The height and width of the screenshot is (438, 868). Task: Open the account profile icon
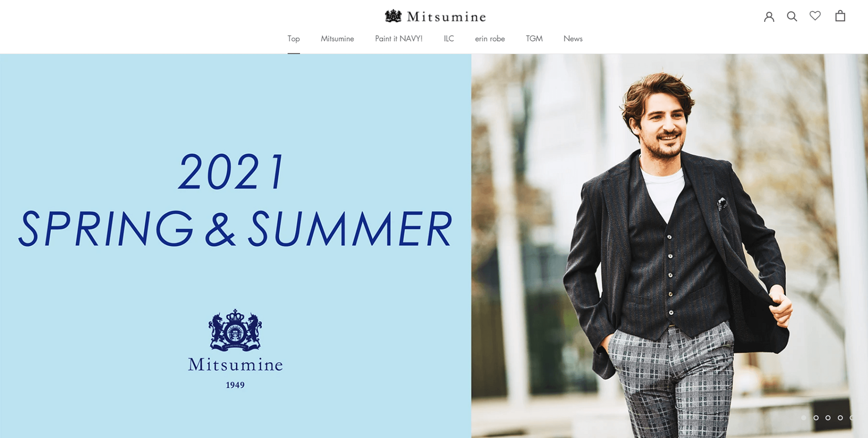click(x=769, y=16)
